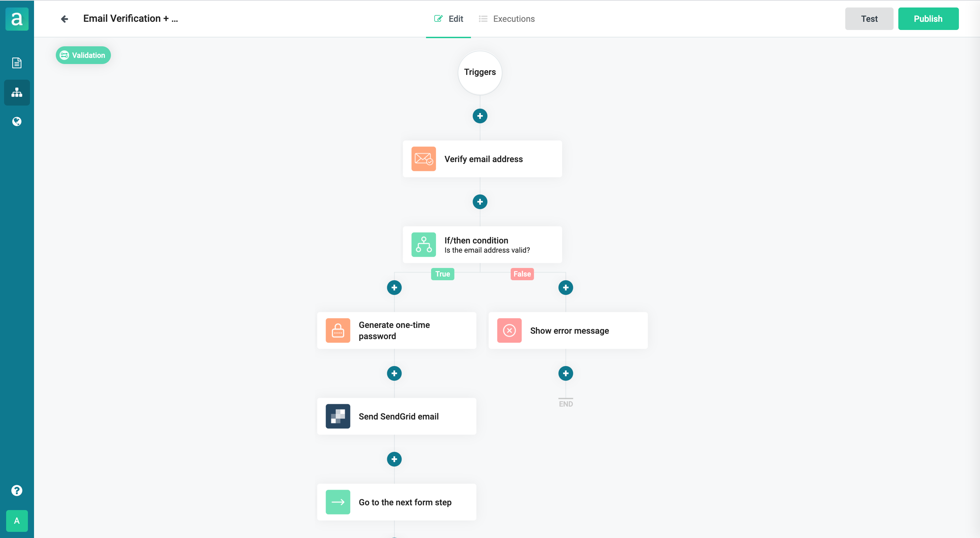Click the Triggers node icon
Image resolution: width=980 pixels, height=538 pixels.
click(x=480, y=72)
